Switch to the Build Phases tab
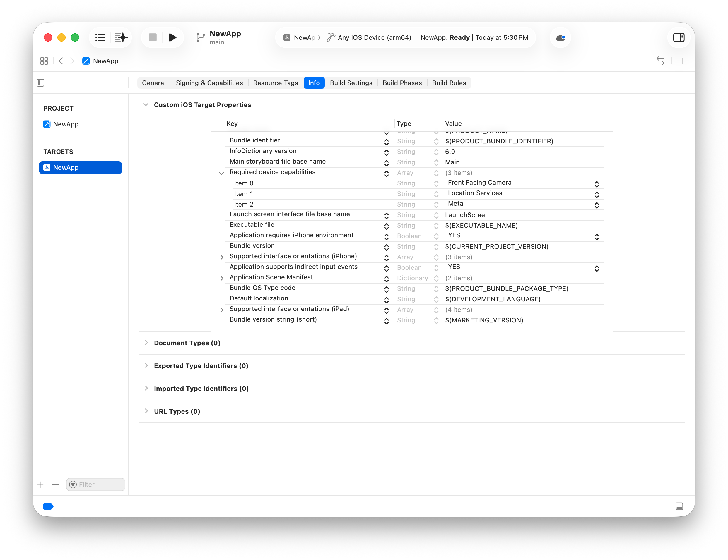 (x=402, y=83)
